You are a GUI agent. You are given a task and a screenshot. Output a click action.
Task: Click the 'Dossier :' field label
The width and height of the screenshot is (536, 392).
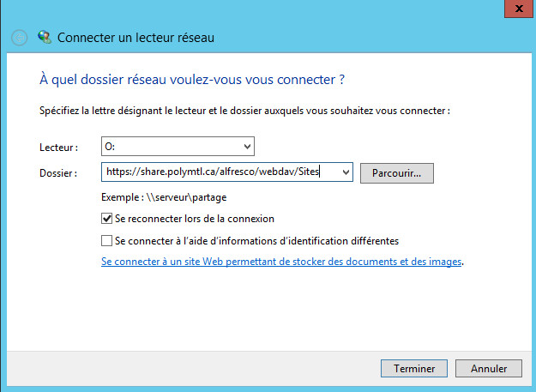point(58,173)
